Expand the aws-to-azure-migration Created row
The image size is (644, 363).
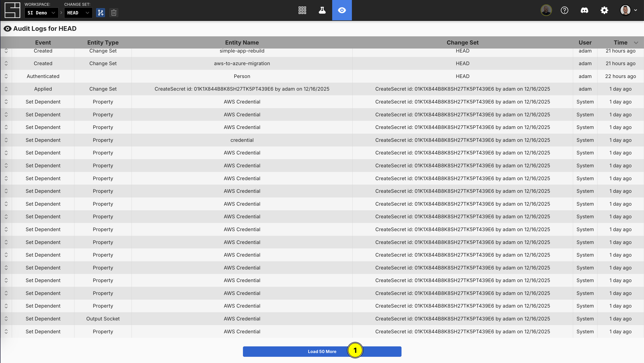point(6,64)
